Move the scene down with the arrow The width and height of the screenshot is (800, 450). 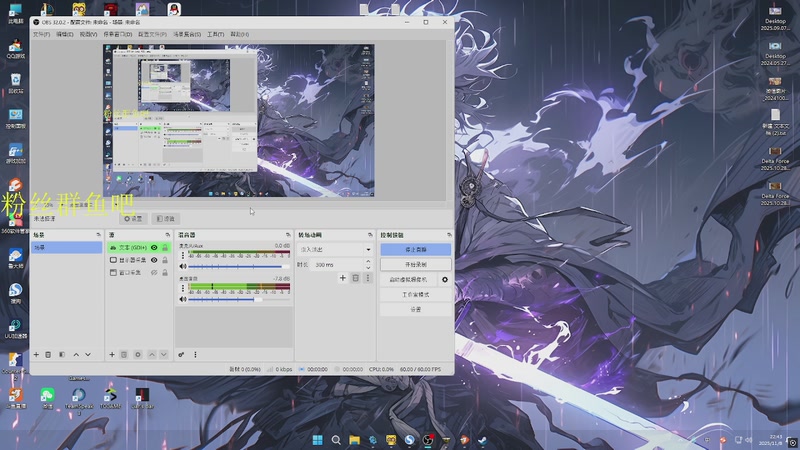click(x=88, y=355)
